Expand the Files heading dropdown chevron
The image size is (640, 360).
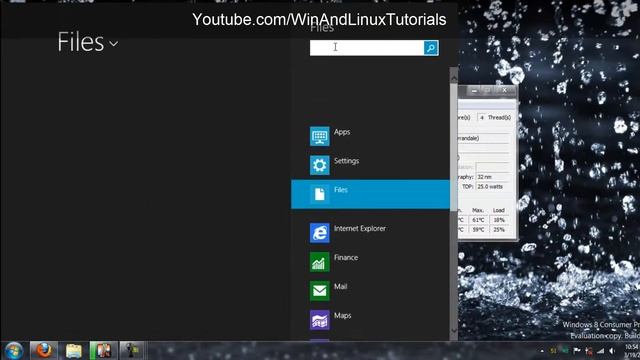coord(114,43)
